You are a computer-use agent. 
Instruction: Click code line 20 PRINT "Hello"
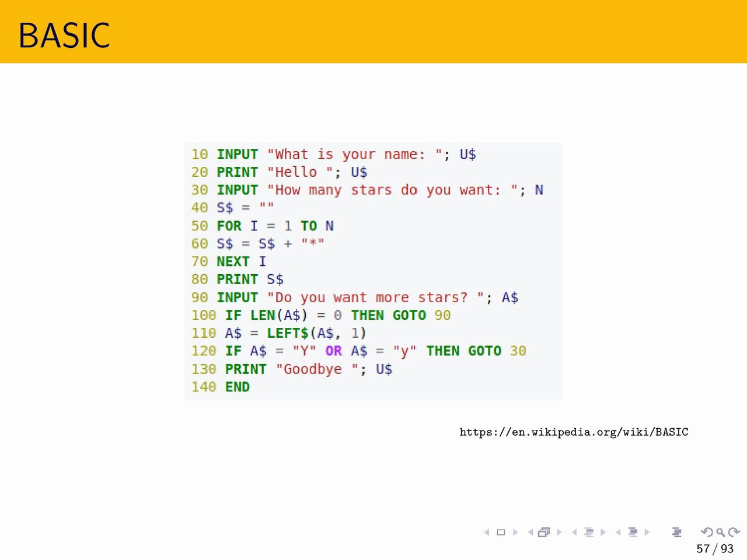click(x=279, y=172)
